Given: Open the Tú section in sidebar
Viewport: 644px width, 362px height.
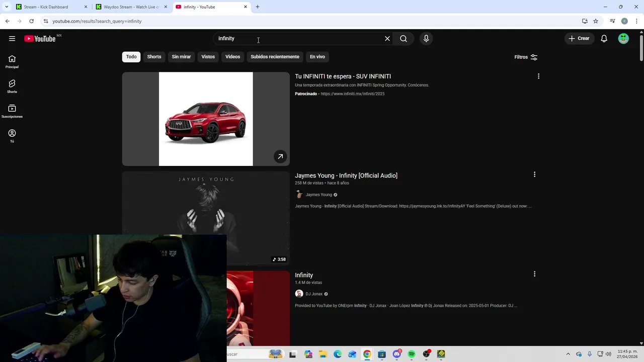Looking at the screenshot, I should pyautogui.click(x=12, y=136).
